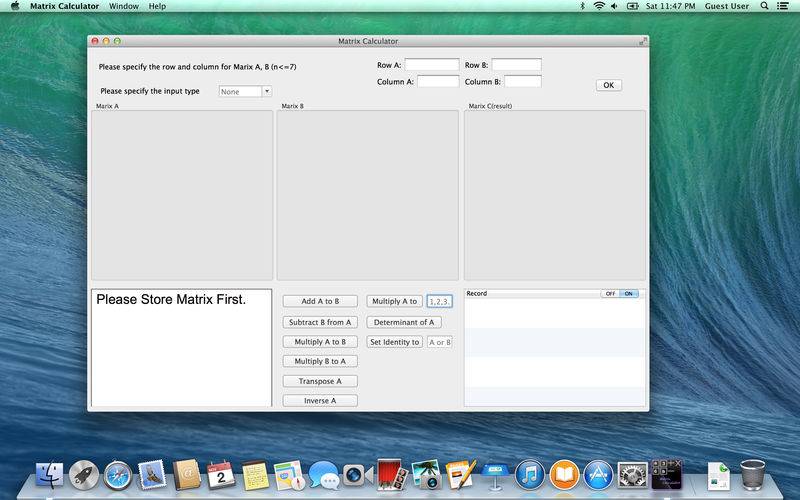Open Calendar icon in dock

point(220,474)
